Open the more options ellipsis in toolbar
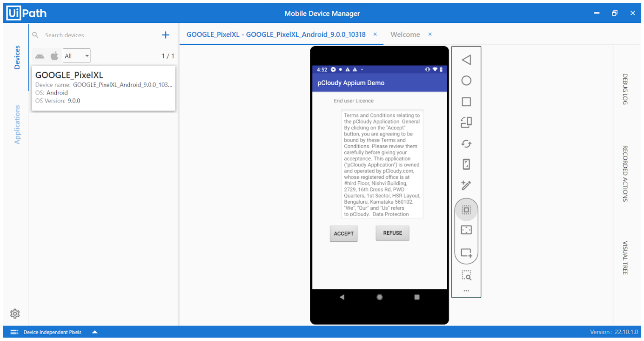 pos(466,291)
